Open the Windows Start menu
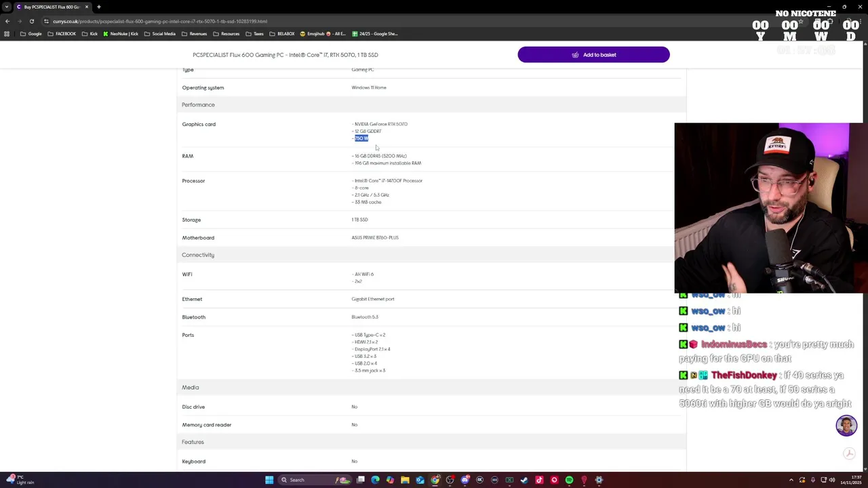This screenshot has height=488, width=868. (269, 480)
